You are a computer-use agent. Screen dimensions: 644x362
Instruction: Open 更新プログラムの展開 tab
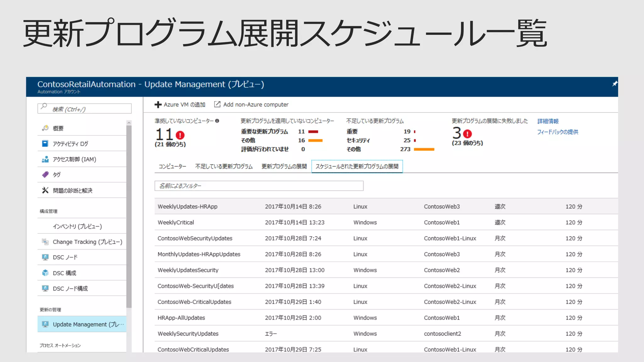pyautogui.click(x=284, y=167)
